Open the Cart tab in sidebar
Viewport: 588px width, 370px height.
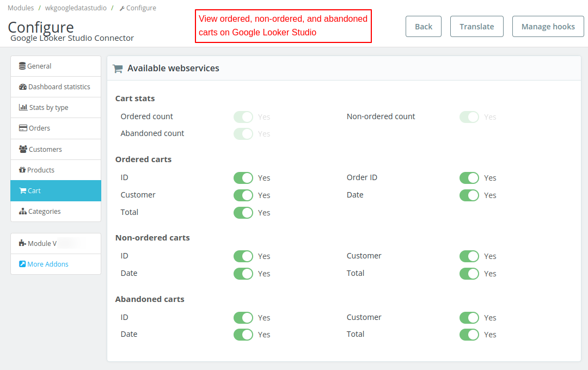click(x=56, y=191)
